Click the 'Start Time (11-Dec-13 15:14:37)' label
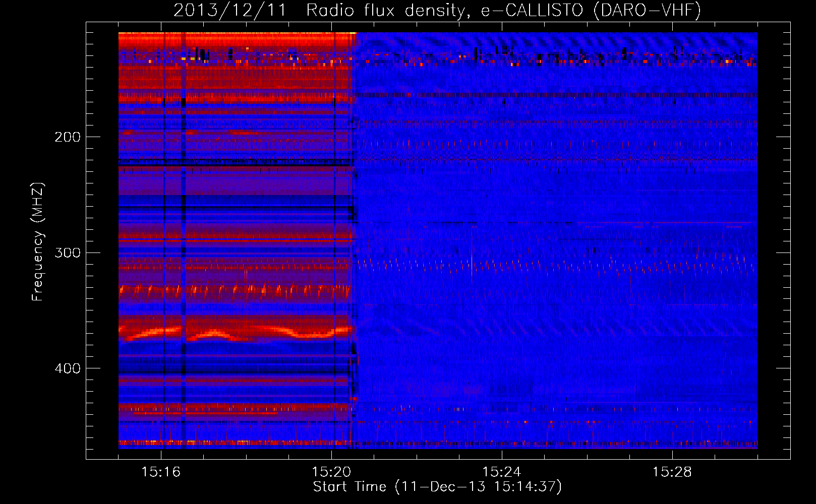The height and width of the screenshot is (504, 816). coord(437,487)
